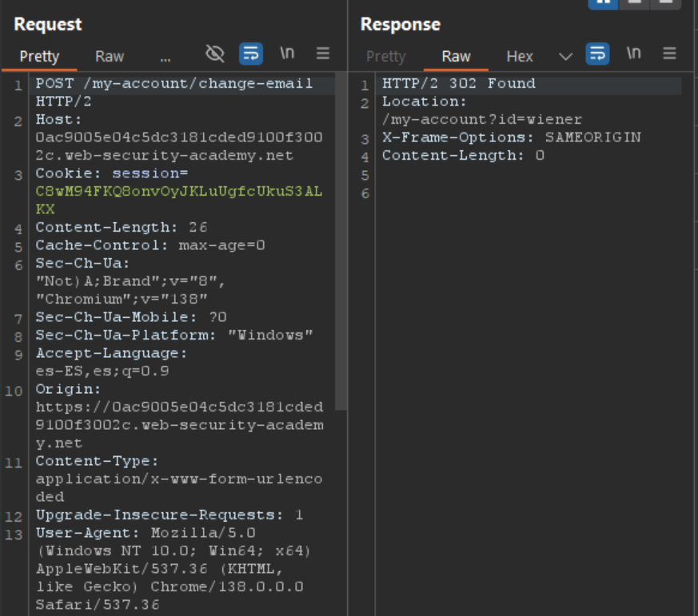The width and height of the screenshot is (698, 616).
Task: Select the Response Raw tab
Action: (x=456, y=57)
